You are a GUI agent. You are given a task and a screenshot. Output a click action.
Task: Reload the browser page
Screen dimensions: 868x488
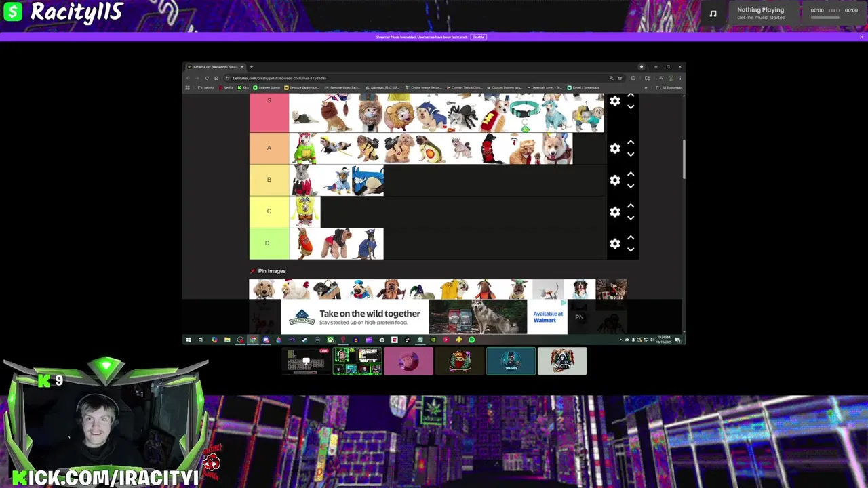pos(207,78)
